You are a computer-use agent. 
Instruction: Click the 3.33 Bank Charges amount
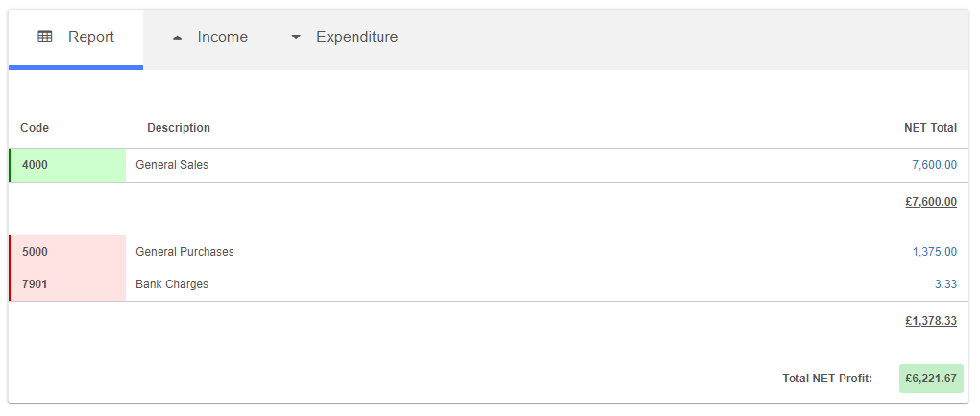click(945, 284)
